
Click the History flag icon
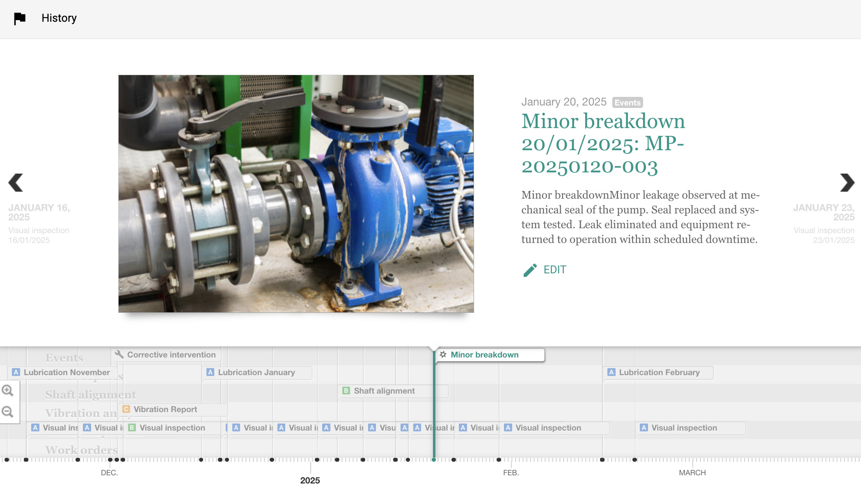(19, 18)
